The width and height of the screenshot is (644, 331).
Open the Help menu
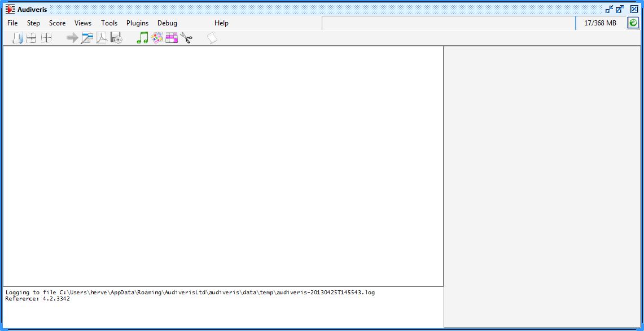pyautogui.click(x=221, y=23)
